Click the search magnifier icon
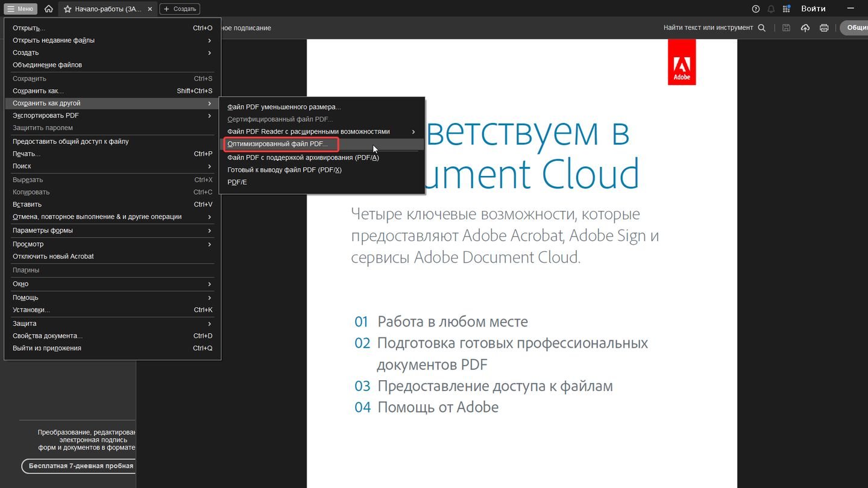Viewport: 868px width, 488px height. point(762,28)
